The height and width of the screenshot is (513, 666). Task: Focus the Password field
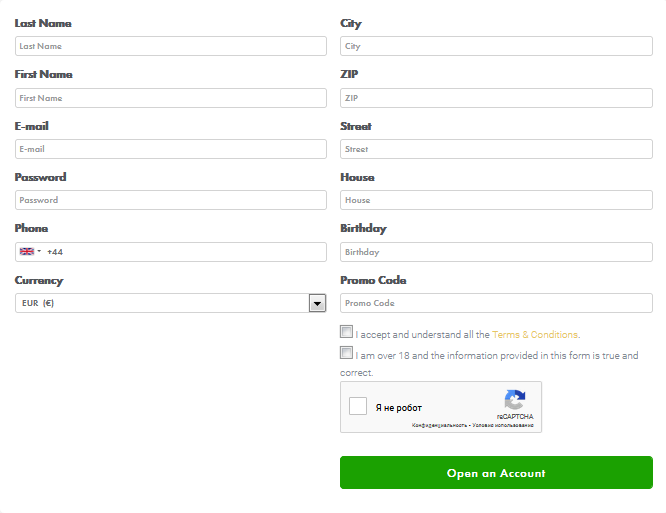coord(171,200)
